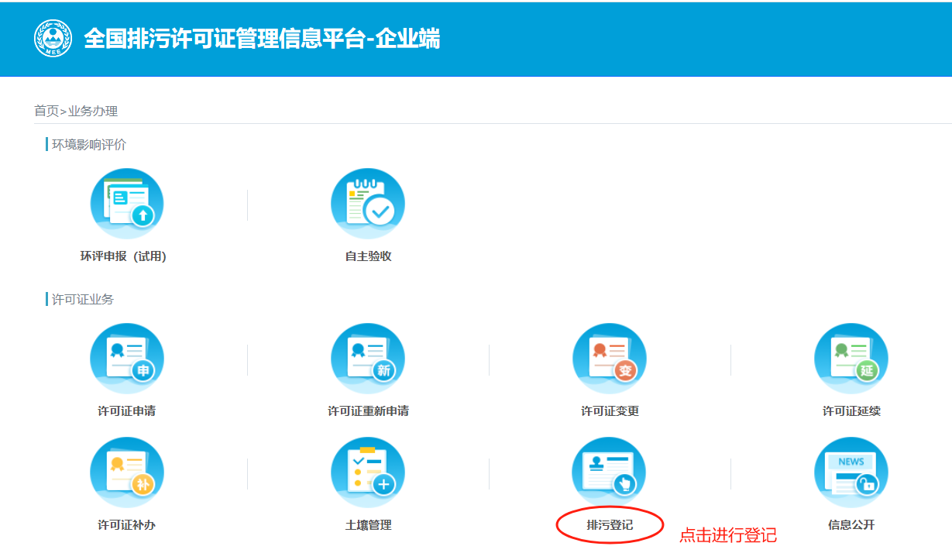Open the 许可证申请 text link
Image resolution: width=952 pixels, height=560 pixels.
point(127,411)
